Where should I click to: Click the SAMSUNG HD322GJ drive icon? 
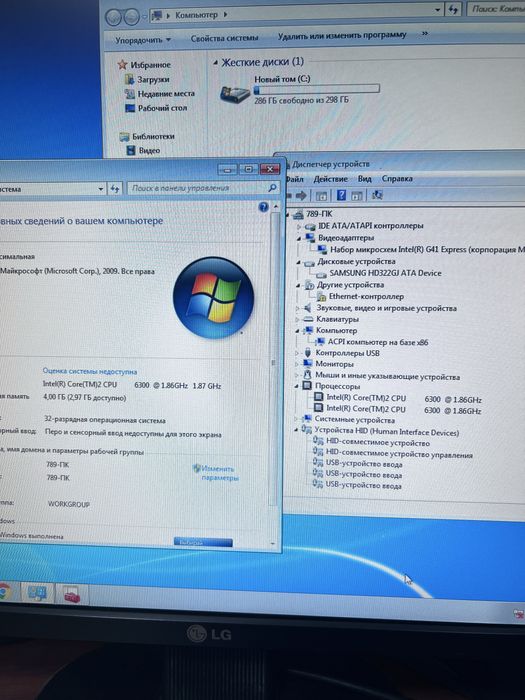coord(321,273)
